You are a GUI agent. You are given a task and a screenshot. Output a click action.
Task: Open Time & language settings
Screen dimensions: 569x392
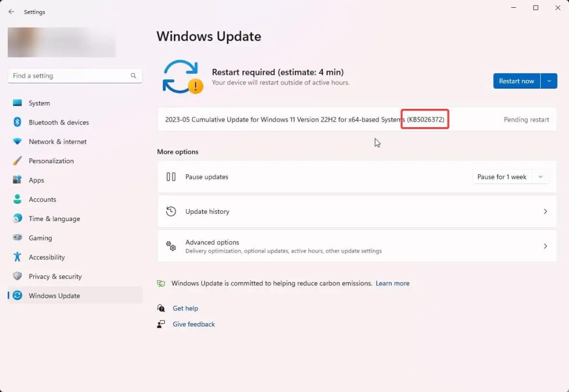[x=54, y=219]
